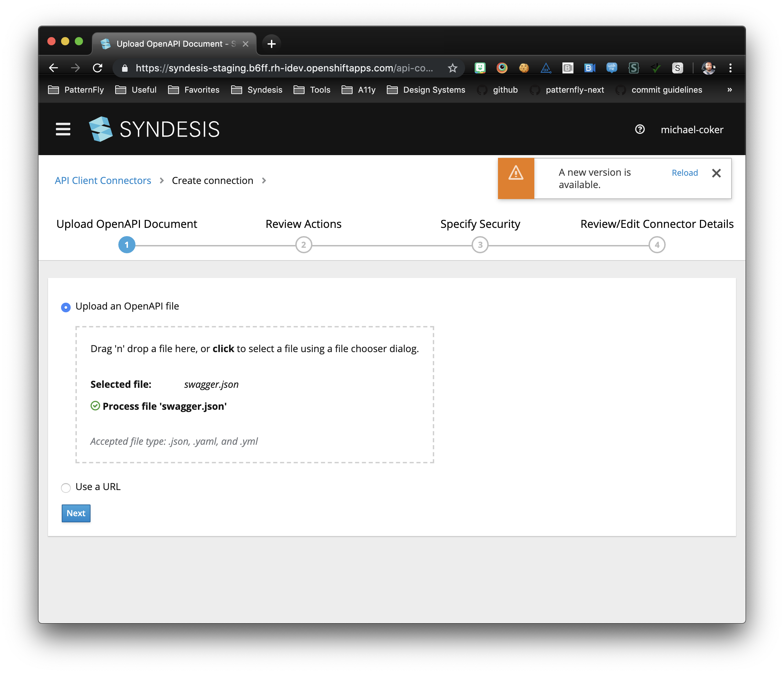Open a new browser tab
This screenshot has width=784, height=674.
(x=271, y=44)
